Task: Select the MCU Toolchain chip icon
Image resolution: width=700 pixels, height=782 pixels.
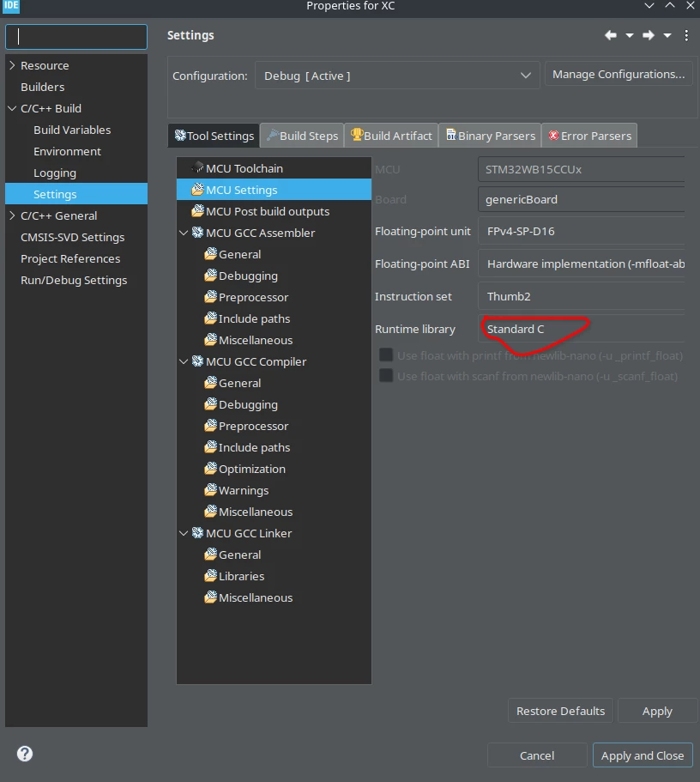Action: tap(198, 167)
